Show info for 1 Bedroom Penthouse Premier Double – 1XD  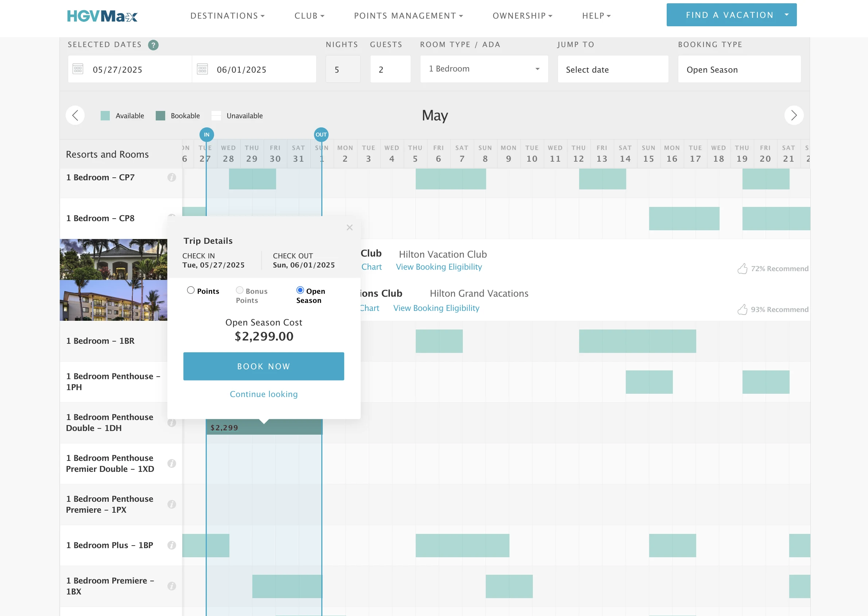click(x=171, y=463)
